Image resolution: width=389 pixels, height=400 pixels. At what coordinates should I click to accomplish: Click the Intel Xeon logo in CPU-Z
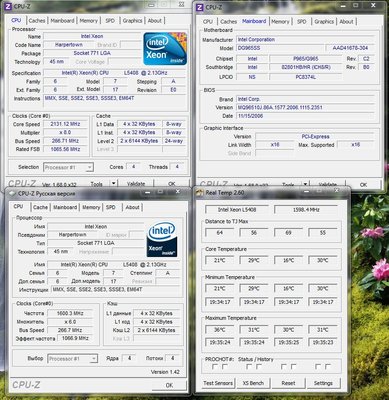click(165, 49)
